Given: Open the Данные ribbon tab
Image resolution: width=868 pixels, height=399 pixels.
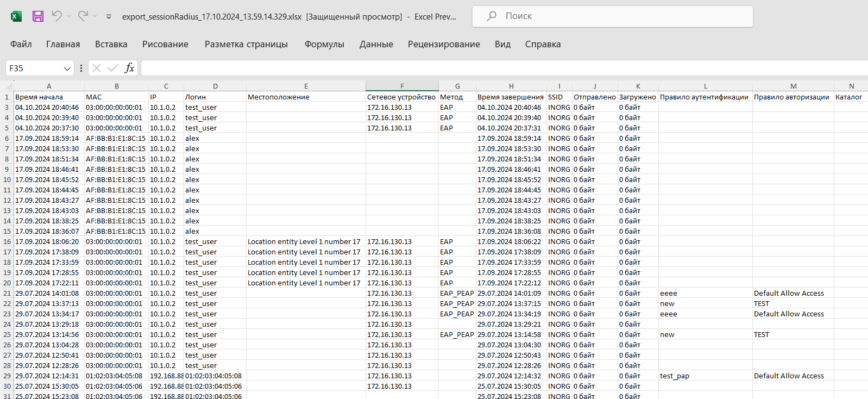Looking at the screenshot, I should pyautogui.click(x=376, y=44).
